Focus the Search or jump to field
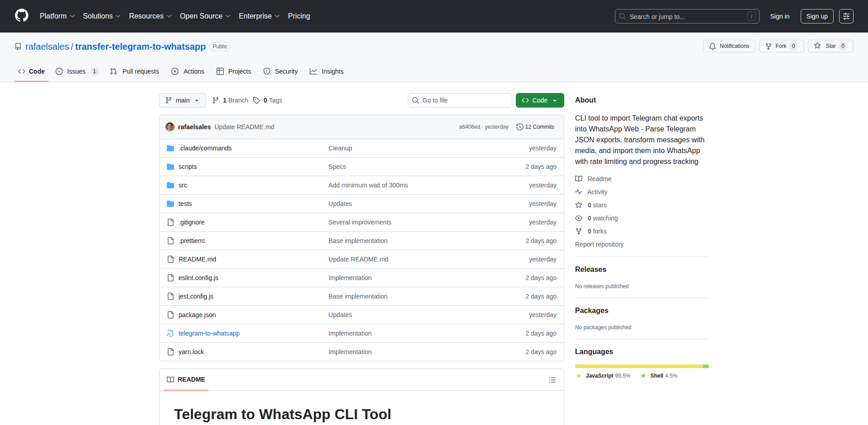The height and width of the screenshot is (425, 868). coord(687,16)
